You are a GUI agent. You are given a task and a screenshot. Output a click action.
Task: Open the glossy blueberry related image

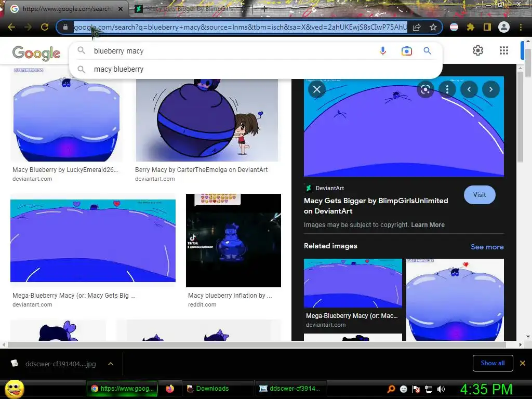(455, 300)
